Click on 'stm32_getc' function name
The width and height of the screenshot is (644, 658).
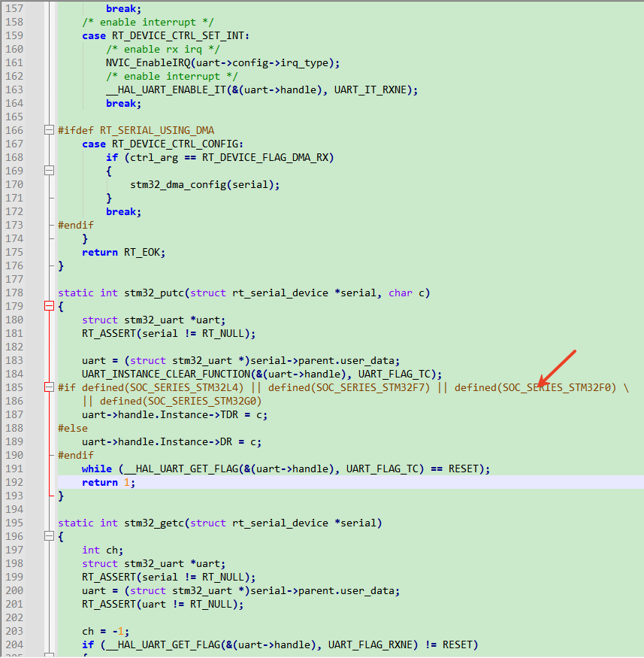(x=154, y=523)
